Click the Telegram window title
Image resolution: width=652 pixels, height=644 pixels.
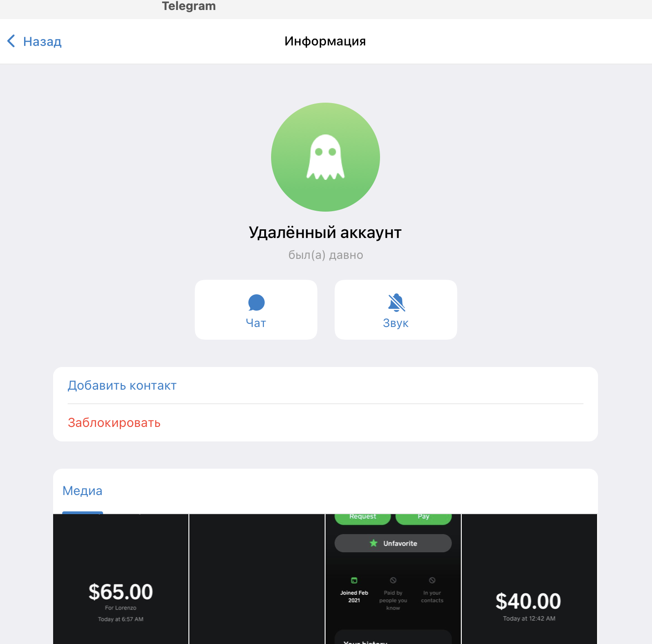(189, 6)
